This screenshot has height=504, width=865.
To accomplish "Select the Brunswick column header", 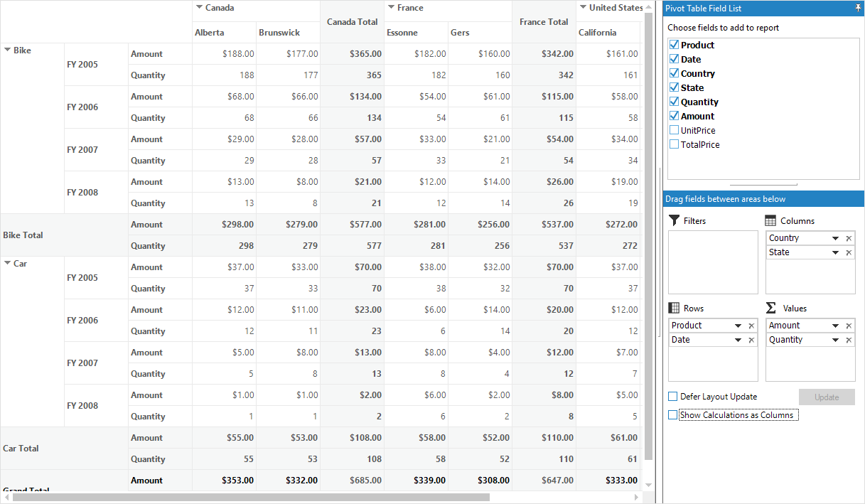I will tap(288, 33).
